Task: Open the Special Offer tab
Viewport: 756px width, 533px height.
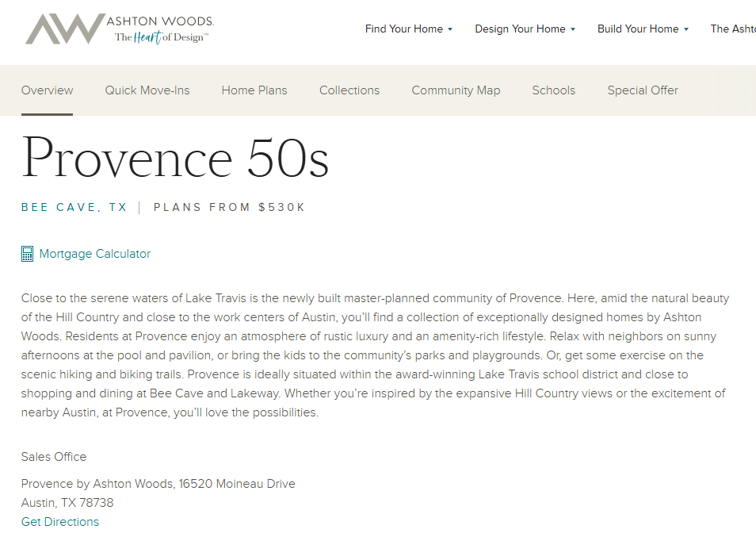Action: click(x=643, y=90)
